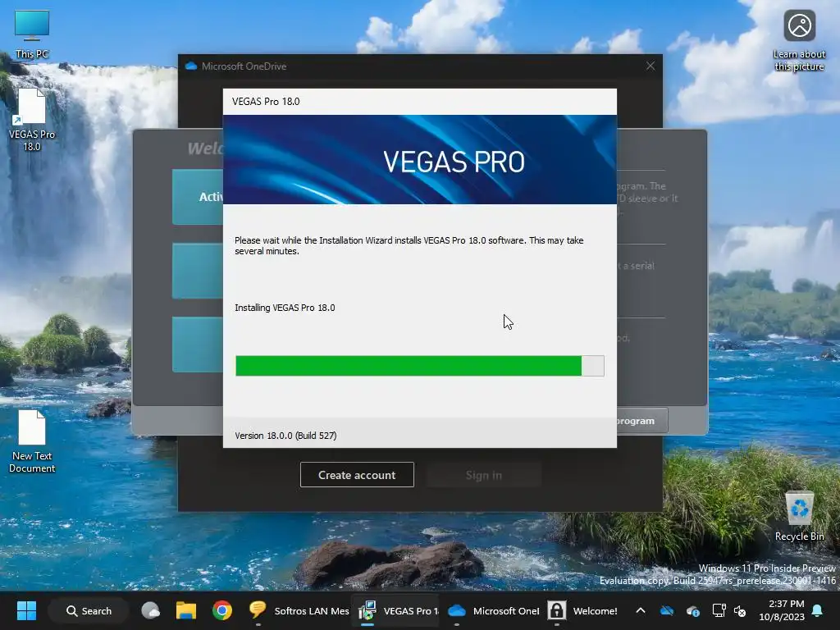Switch to Softros LAN Messenger taskbar item

299,610
